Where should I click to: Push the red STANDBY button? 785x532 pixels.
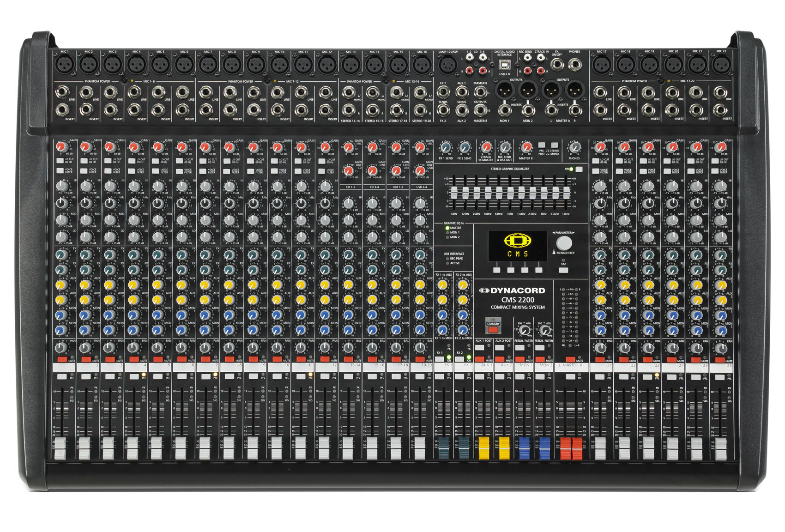(493, 330)
